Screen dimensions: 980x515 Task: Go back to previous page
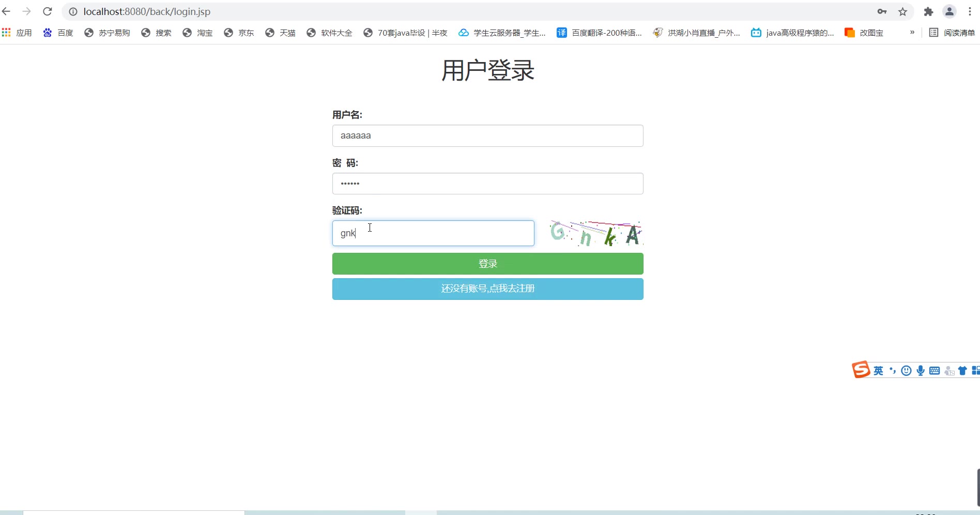(x=6, y=11)
